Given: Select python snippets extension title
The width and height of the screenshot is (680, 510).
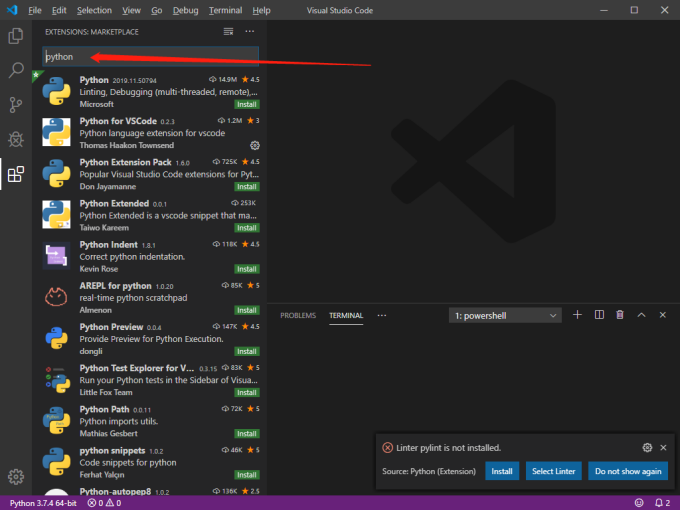Looking at the screenshot, I should (112, 451).
